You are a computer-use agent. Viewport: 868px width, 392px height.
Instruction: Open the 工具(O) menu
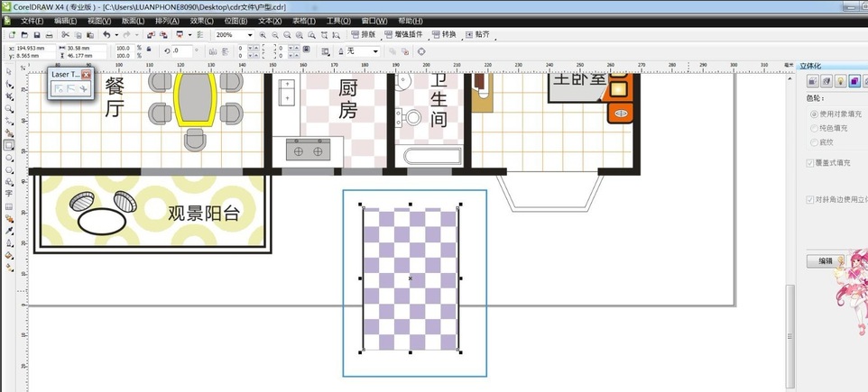click(338, 21)
